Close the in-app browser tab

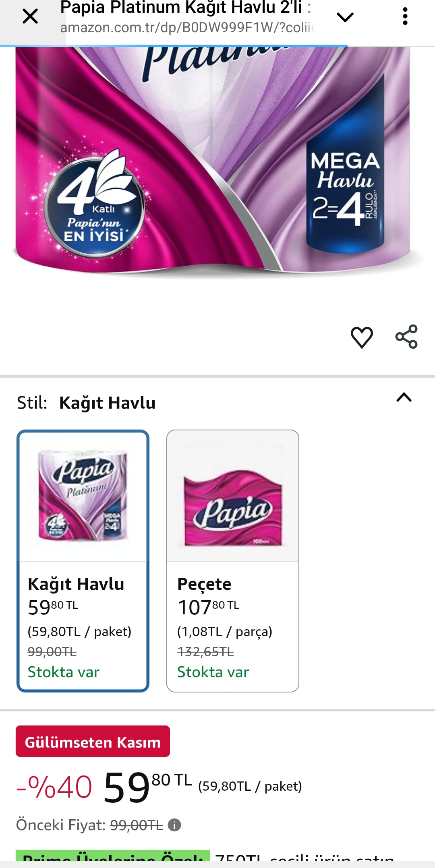(x=30, y=17)
